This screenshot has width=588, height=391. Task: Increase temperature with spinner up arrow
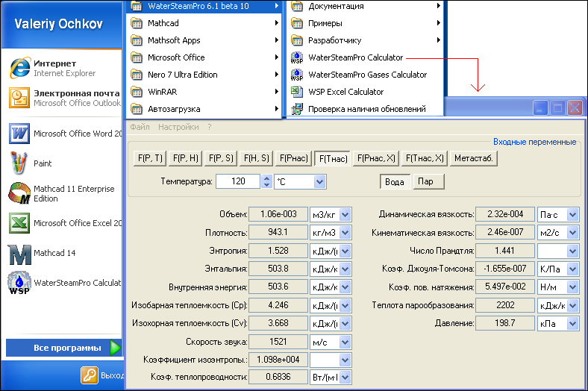266,178
